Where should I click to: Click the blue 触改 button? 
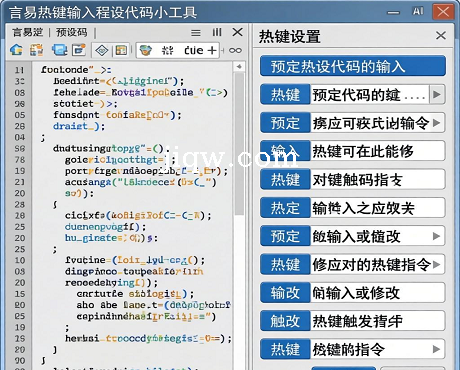(285, 321)
